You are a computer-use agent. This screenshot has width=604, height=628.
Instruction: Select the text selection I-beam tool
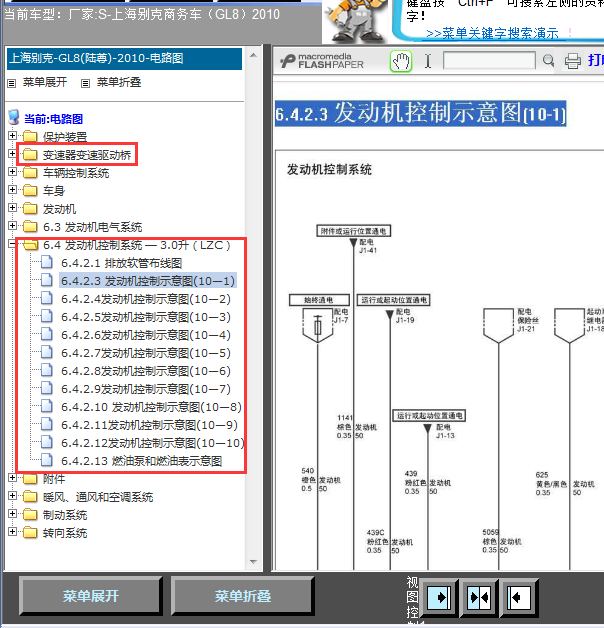428,62
